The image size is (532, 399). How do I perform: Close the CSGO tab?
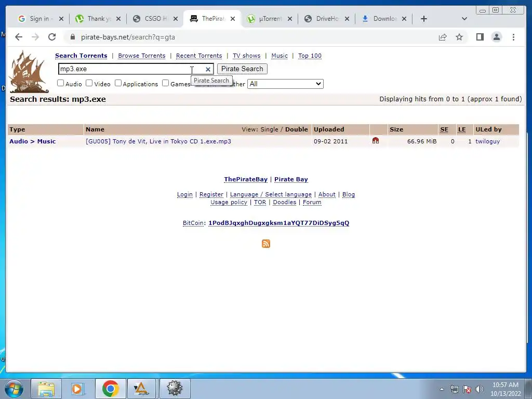click(176, 19)
